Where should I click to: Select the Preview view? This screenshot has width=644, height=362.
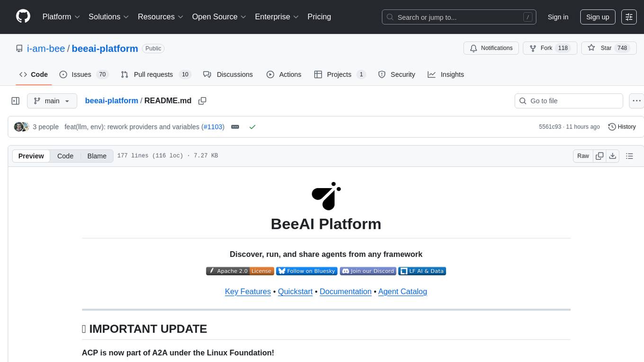31,156
